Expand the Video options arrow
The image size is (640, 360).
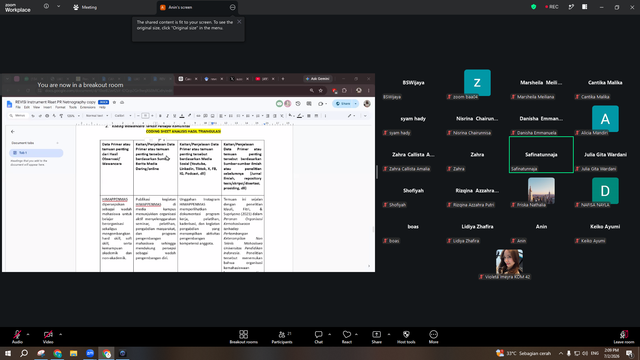(x=60, y=334)
